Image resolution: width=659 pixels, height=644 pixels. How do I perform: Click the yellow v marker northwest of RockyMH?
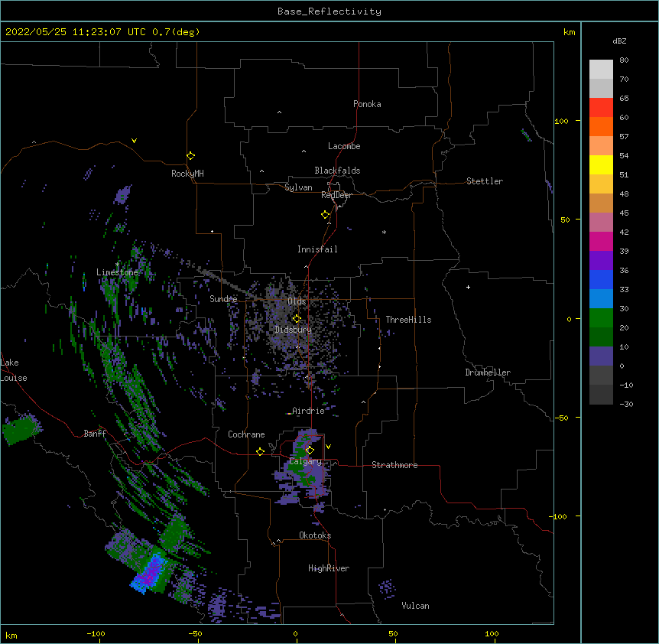[134, 141]
